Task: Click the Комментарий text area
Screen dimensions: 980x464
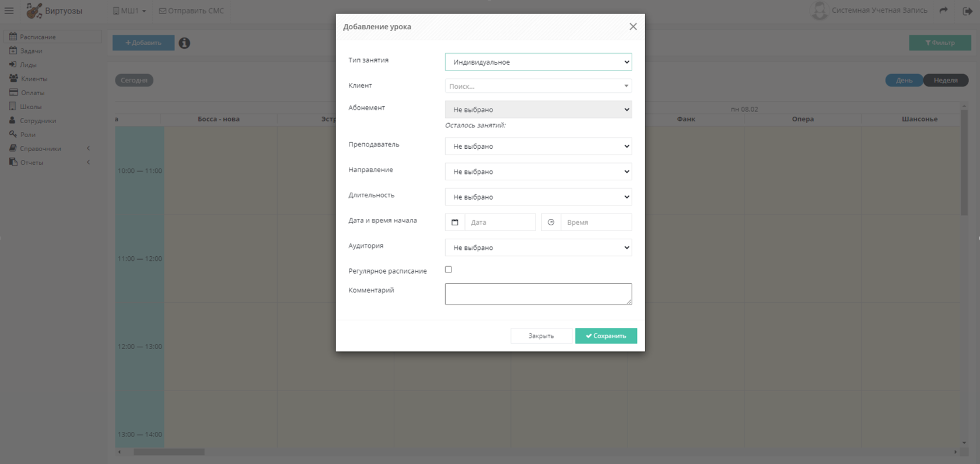Action: tap(538, 294)
